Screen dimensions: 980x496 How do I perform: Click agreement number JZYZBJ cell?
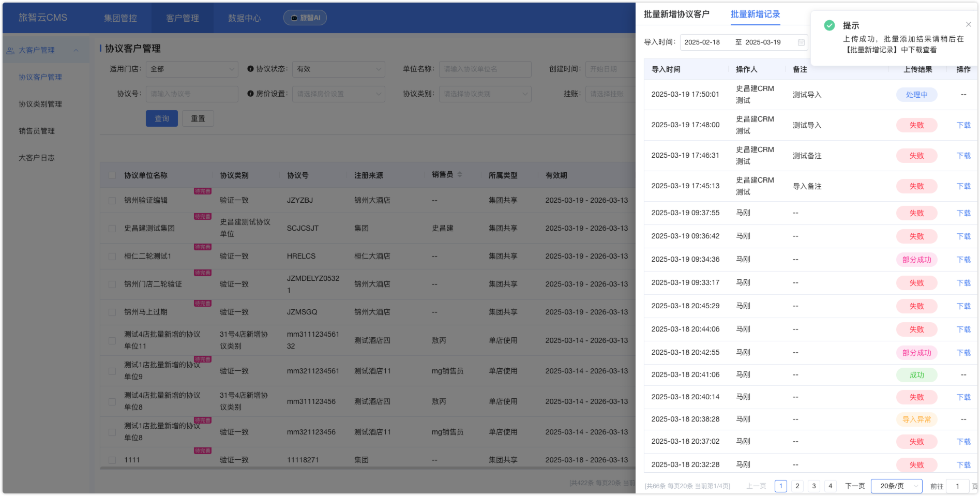(x=300, y=200)
